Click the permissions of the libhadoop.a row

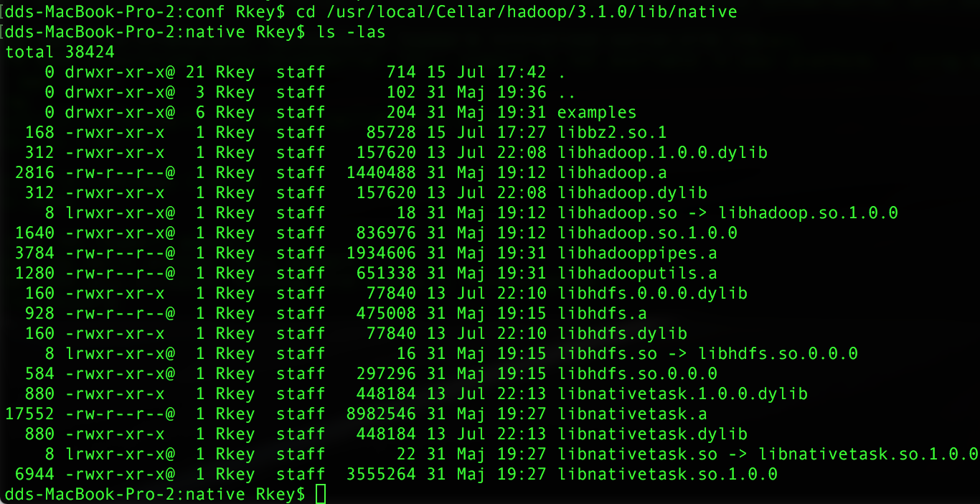120,173
